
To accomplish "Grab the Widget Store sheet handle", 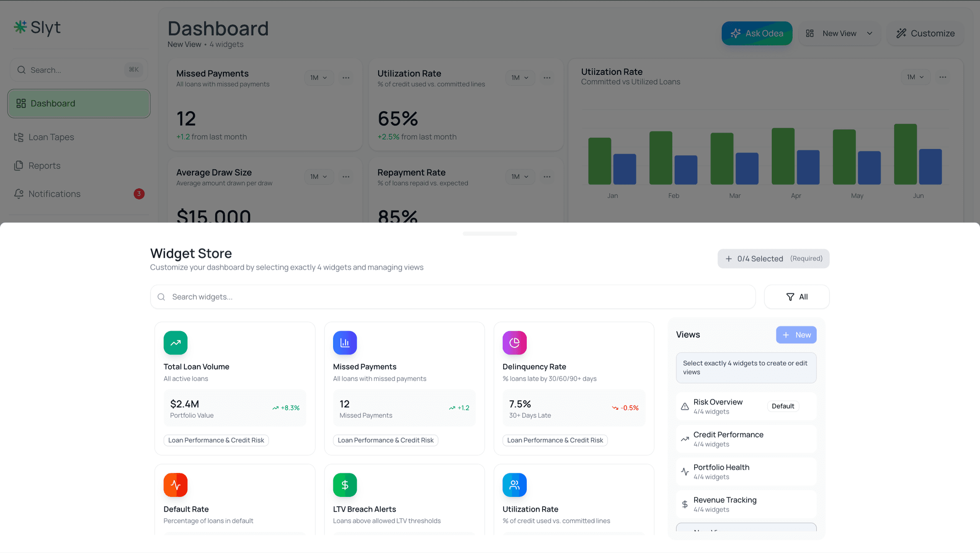I will [x=490, y=234].
